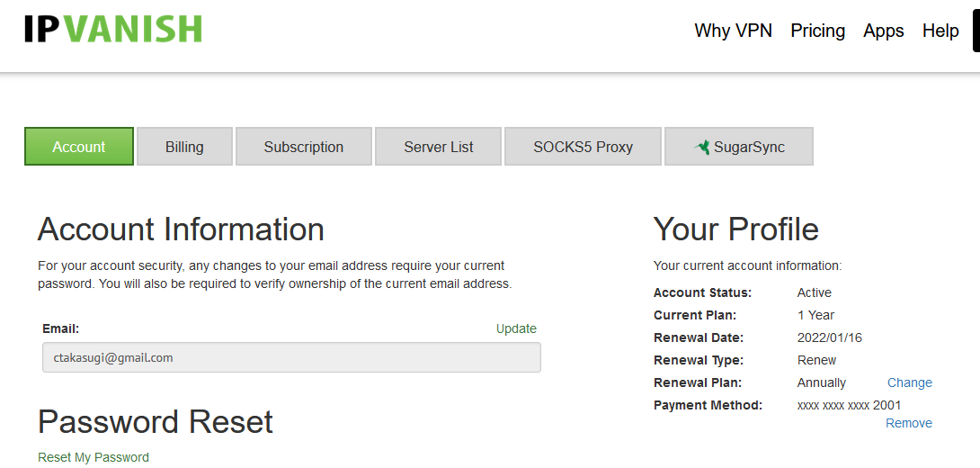Click the IPVanish logo

113,30
